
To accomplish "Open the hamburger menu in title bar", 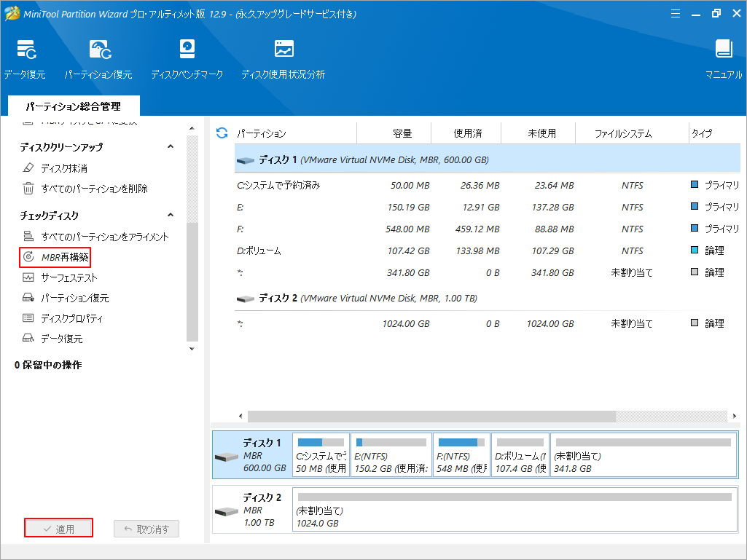I will (x=676, y=13).
